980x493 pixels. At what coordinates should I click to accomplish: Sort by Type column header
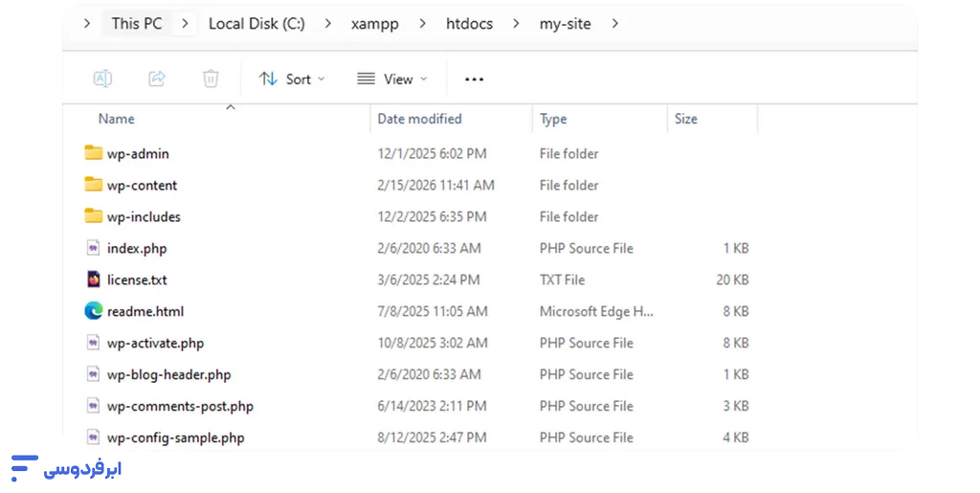pyautogui.click(x=553, y=119)
